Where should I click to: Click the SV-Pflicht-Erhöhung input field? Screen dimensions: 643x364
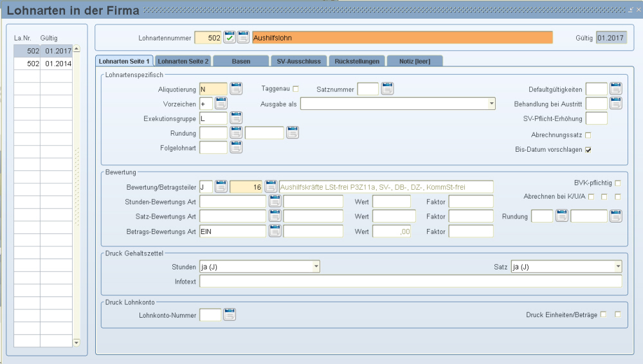tap(597, 118)
